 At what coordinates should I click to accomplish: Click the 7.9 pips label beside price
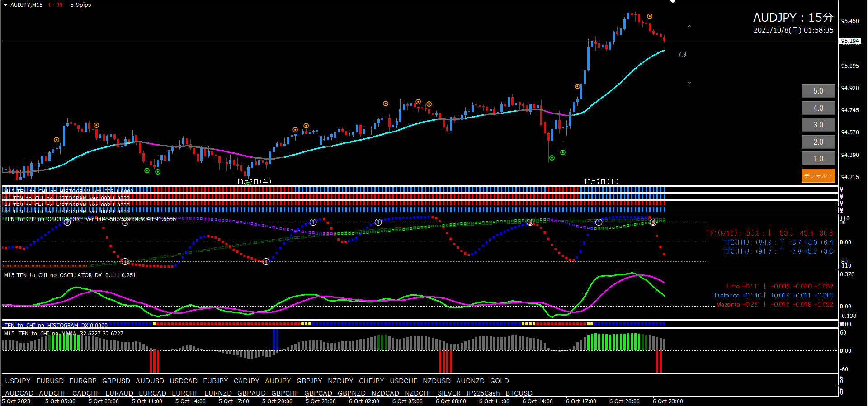click(x=682, y=54)
